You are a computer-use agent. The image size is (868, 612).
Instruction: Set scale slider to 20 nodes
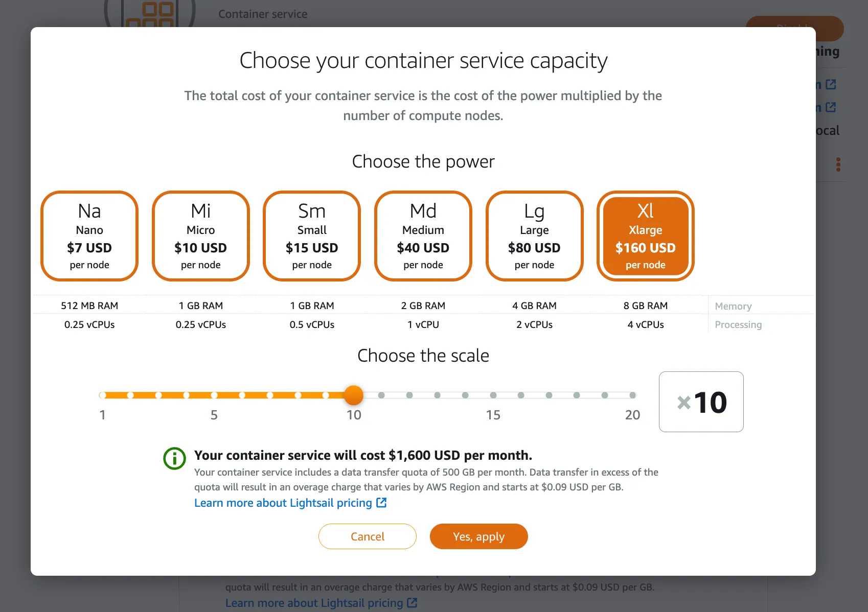coord(632,395)
